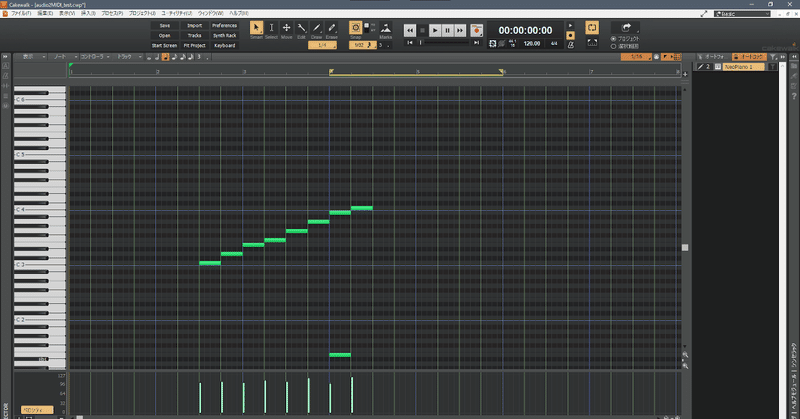Choose the Select tool
The height and width of the screenshot is (419, 800).
tap(271, 29)
